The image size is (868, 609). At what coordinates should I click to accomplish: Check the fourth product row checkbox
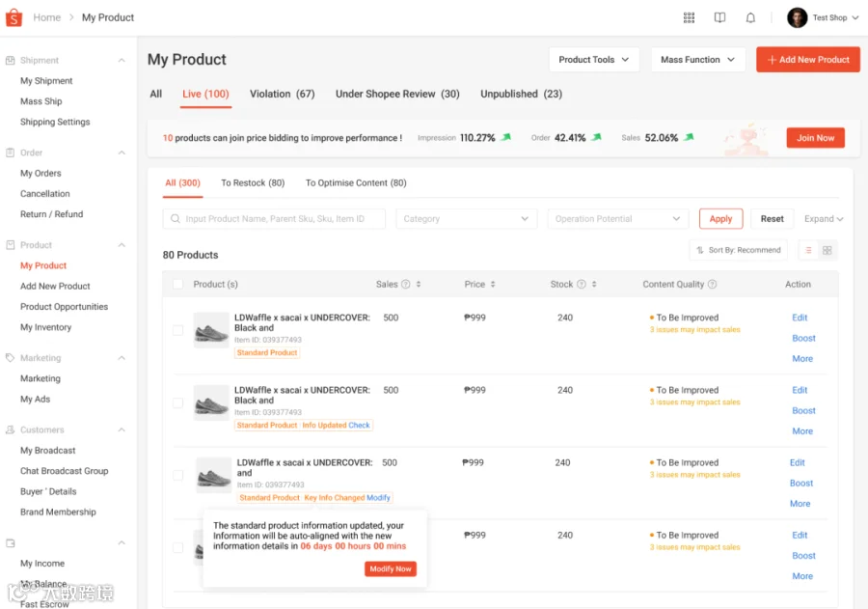tap(177, 548)
